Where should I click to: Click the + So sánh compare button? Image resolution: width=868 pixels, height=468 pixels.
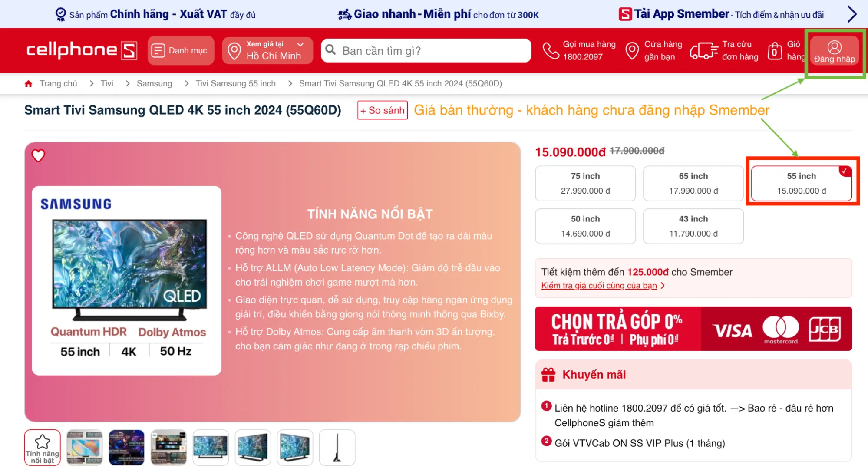click(x=383, y=110)
